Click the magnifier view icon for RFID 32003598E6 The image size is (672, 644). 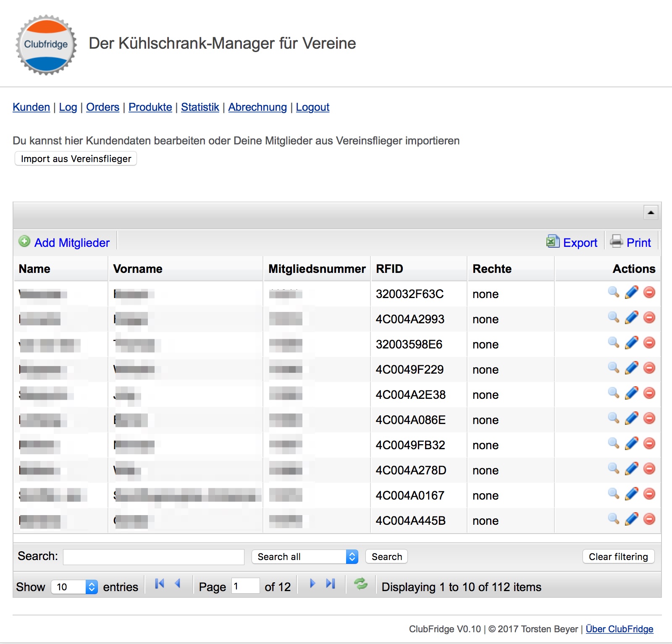614,343
